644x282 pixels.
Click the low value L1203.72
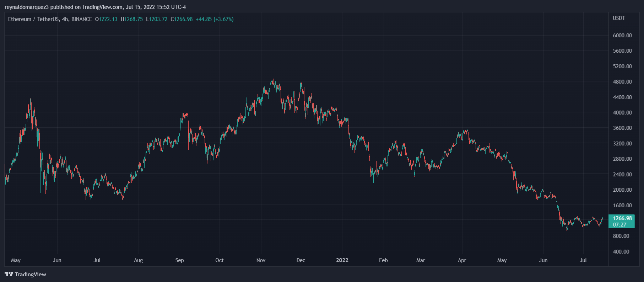click(157, 19)
